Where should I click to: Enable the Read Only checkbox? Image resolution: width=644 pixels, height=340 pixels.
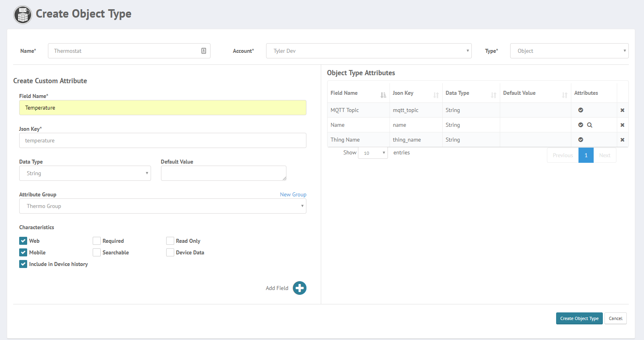pyautogui.click(x=170, y=241)
